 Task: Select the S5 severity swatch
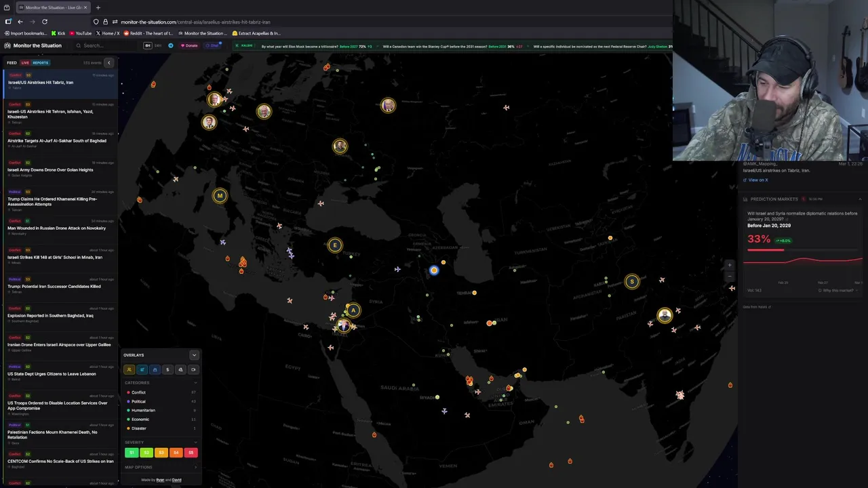coord(191,452)
